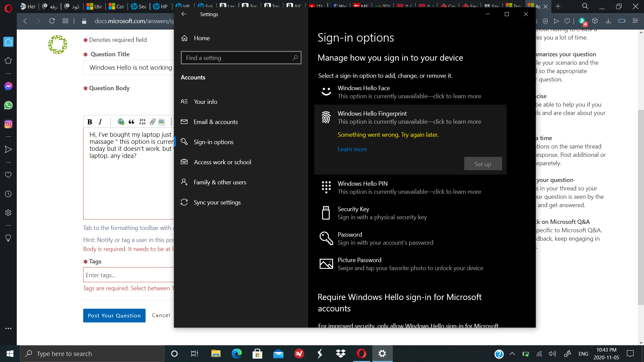Screen dimensions: 644x362
Task: Open the lightbulb icon in Opera sidebar
Action: [x=8, y=238]
